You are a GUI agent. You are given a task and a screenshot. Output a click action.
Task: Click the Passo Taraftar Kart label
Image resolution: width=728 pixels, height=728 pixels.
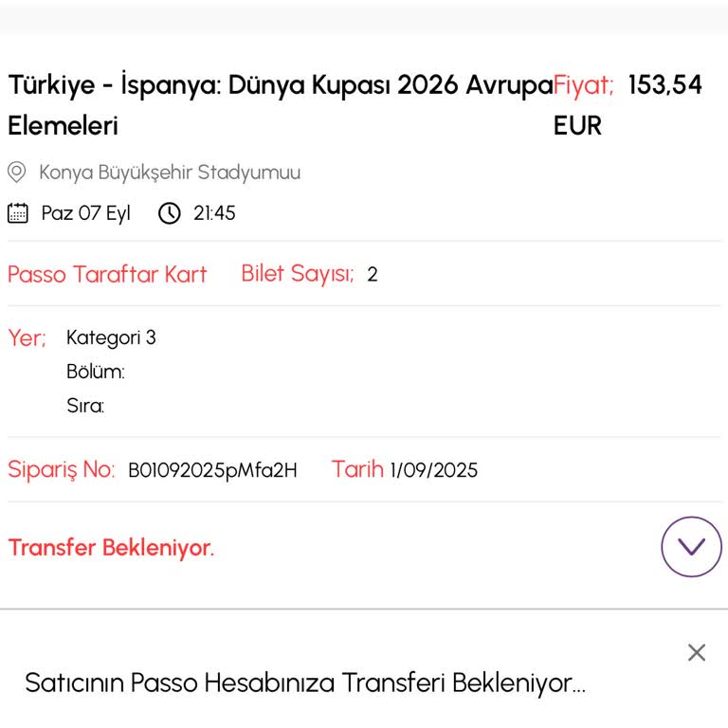(107, 275)
